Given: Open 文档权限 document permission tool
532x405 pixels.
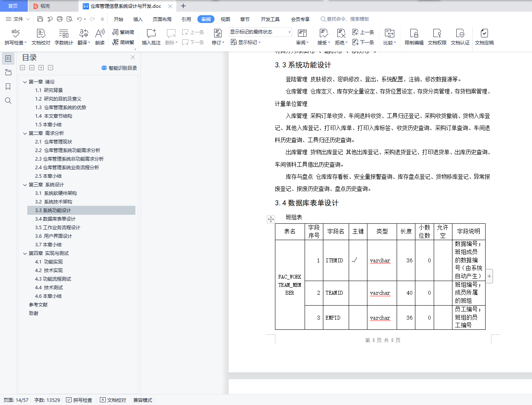Looking at the screenshot, I should (x=437, y=37).
